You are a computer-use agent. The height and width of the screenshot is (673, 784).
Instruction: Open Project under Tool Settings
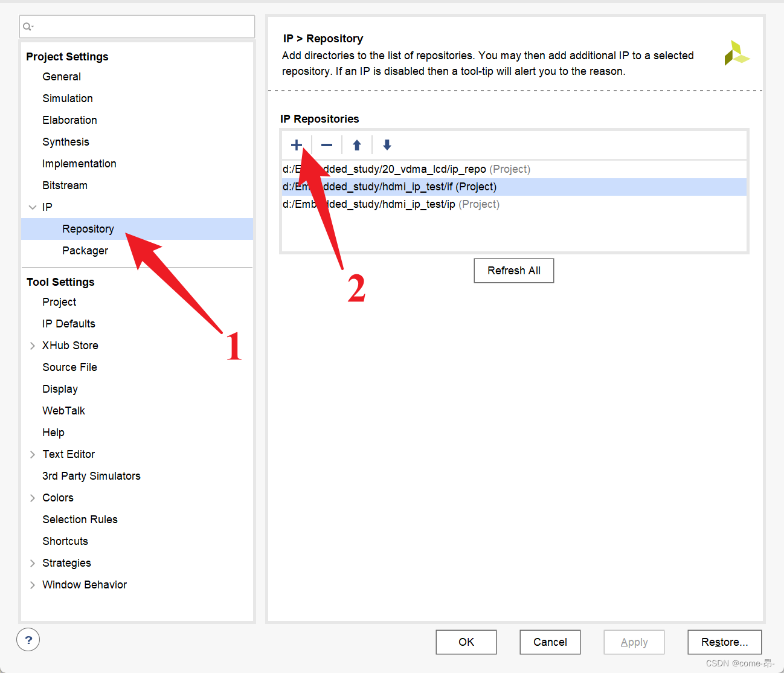pyautogui.click(x=59, y=302)
